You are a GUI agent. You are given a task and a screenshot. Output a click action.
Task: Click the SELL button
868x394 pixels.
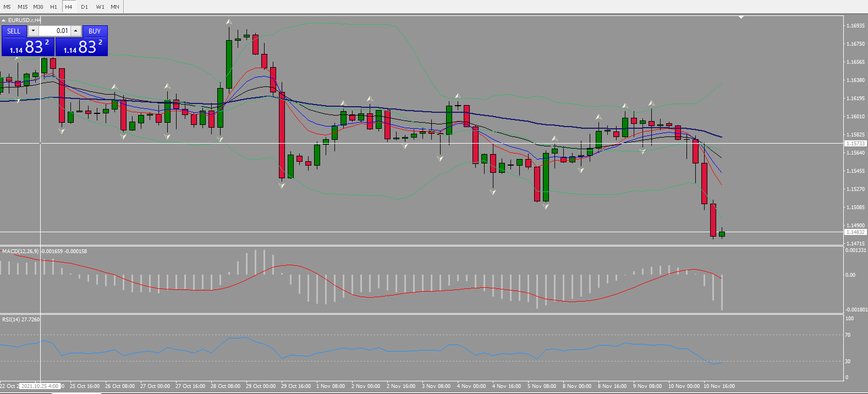pos(14,31)
